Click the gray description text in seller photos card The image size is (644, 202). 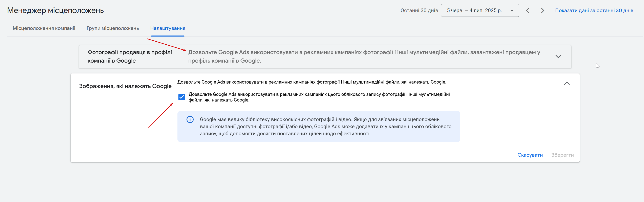coord(364,57)
